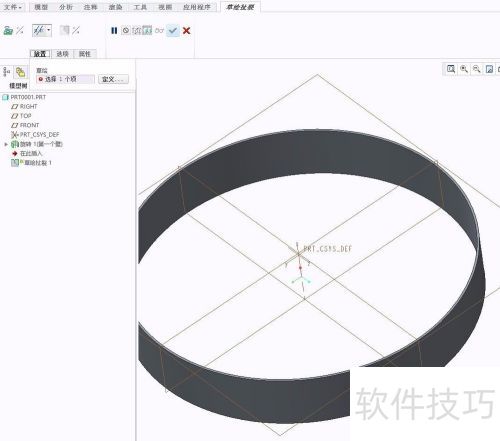
Task: Toggle the no-preview mode button
Action: click(126, 31)
